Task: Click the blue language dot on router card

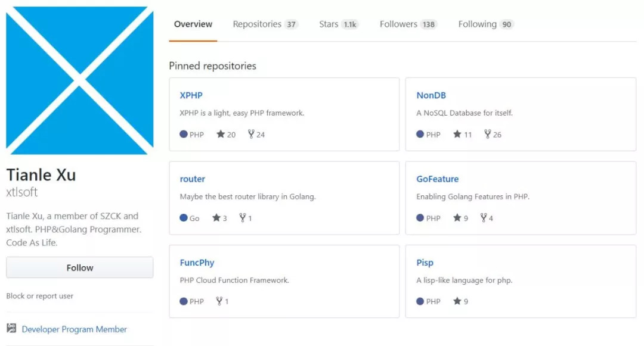Action: (184, 218)
